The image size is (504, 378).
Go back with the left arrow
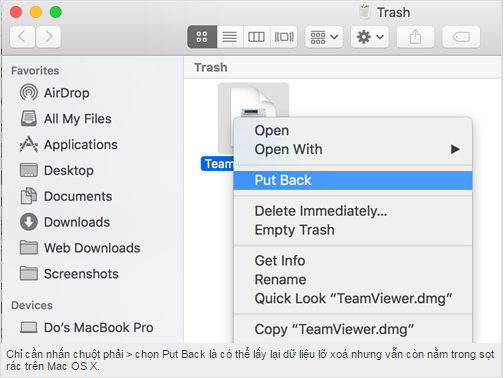pos(22,37)
